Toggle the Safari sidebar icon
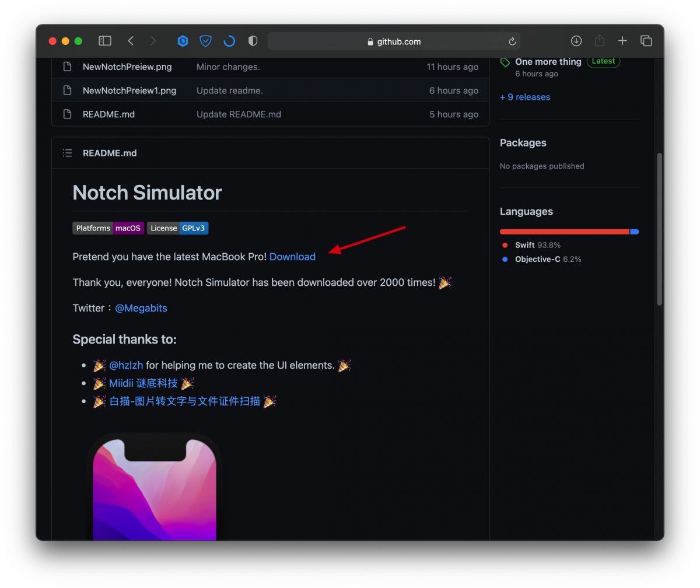This screenshot has width=700, height=588. (105, 41)
